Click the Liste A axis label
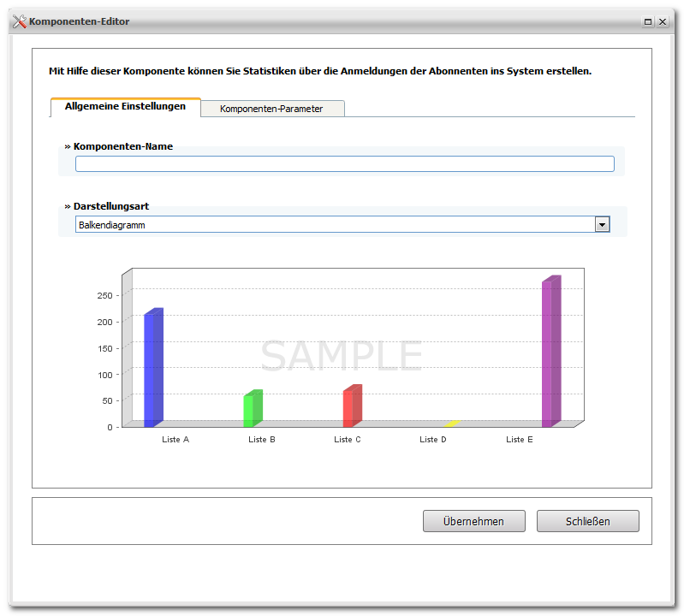 [175, 440]
